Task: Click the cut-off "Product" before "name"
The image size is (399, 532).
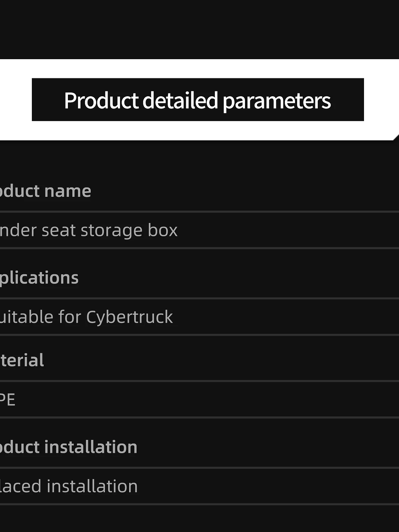Action: 20,191
